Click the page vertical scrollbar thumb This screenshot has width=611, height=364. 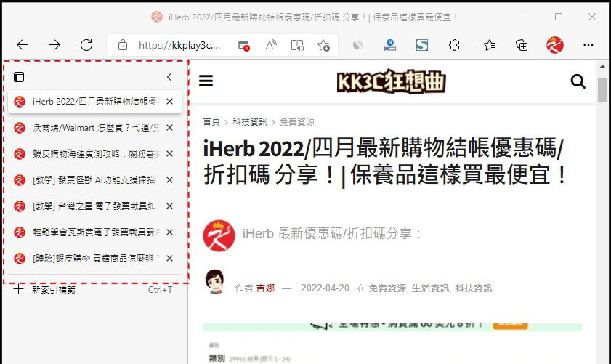pyautogui.click(x=602, y=90)
